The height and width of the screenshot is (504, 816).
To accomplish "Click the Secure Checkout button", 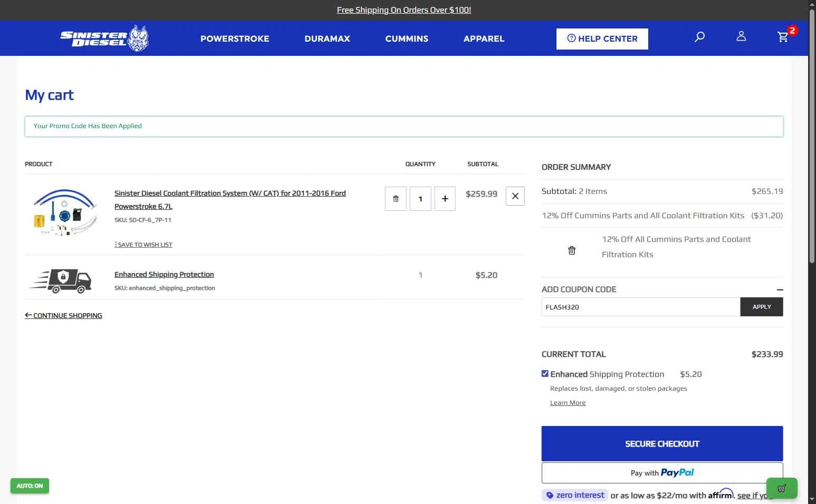I will click(x=662, y=444).
